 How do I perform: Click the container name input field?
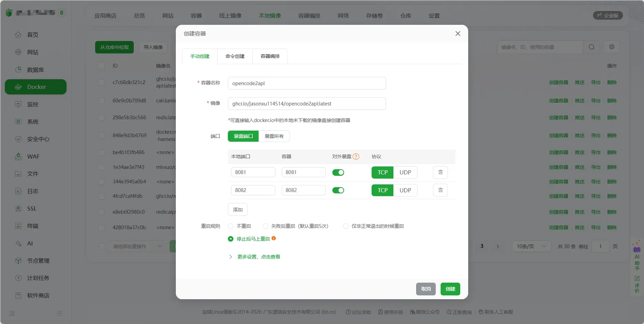(307, 83)
